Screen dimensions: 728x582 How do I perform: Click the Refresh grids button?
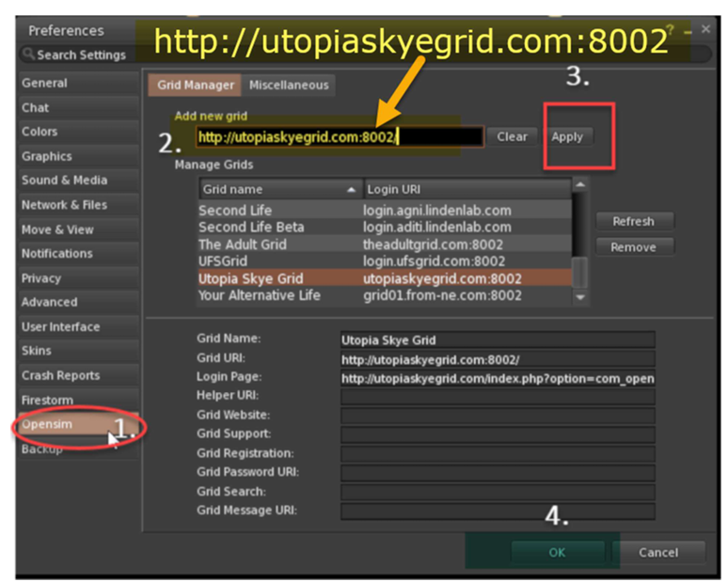[634, 221]
